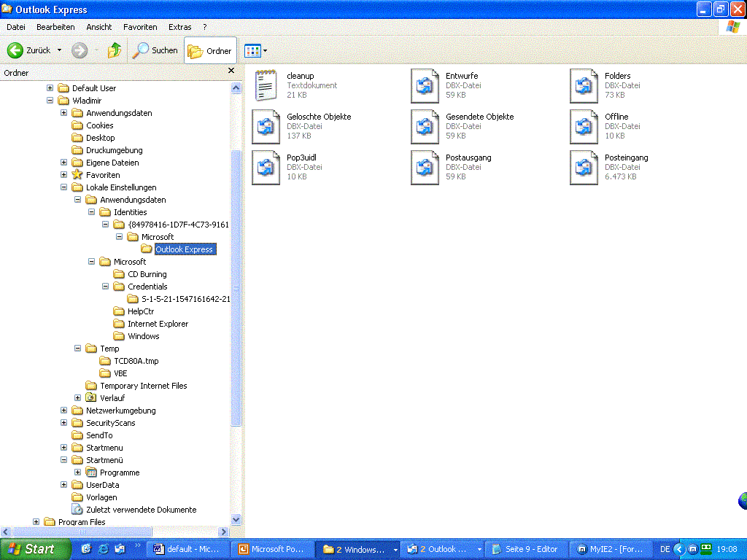This screenshot has width=747, height=560.
Task: Select the Entwurfe DBX file icon
Action: (x=425, y=86)
